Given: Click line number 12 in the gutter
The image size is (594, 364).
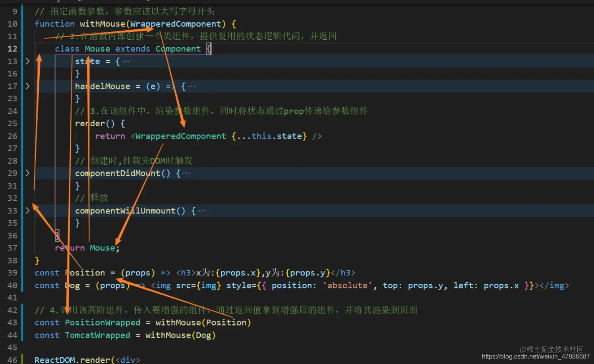Looking at the screenshot, I should tap(12, 49).
